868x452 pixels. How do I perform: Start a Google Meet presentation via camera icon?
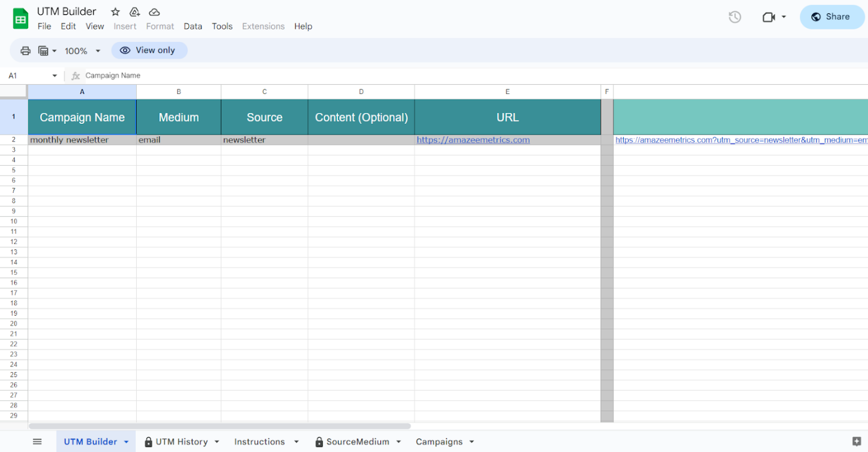click(x=769, y=17)
